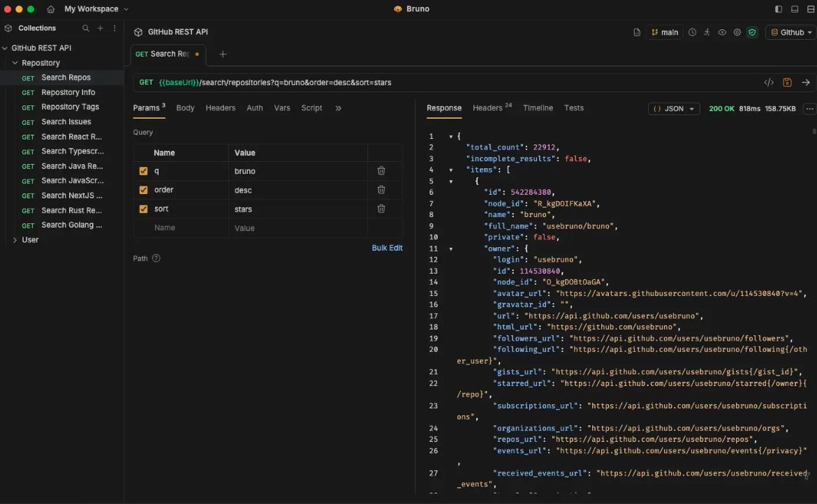
Task: Open response more-options ellipsis menu
Action: pyautogui.click(x=809, y=109)
